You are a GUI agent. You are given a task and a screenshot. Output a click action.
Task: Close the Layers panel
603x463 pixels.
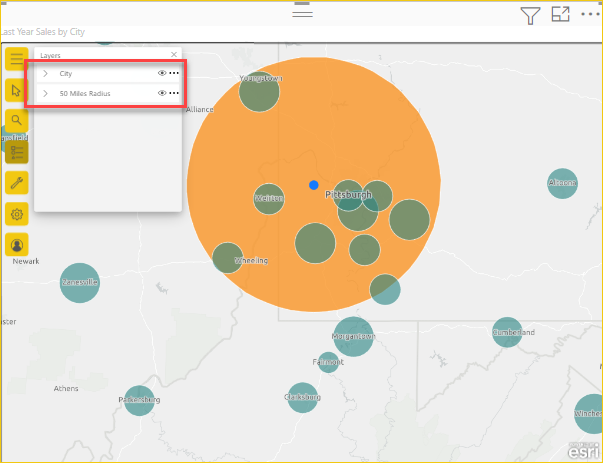(174, 55)
